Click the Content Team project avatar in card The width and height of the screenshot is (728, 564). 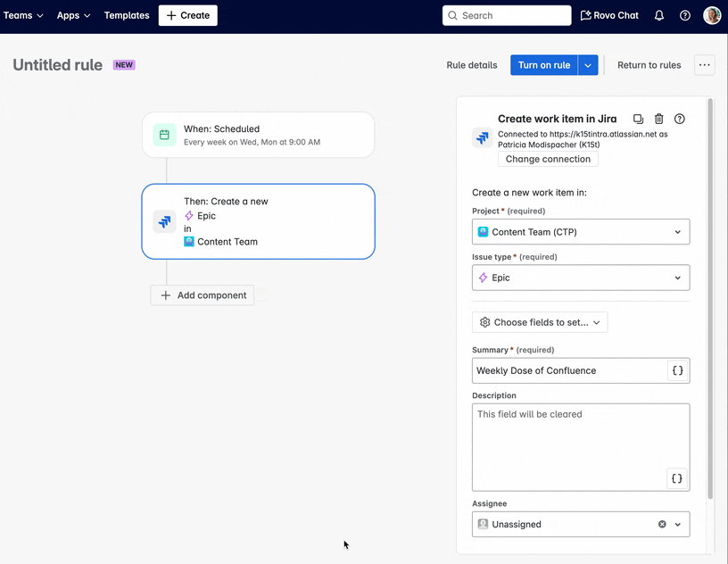[x=189, y=242]
